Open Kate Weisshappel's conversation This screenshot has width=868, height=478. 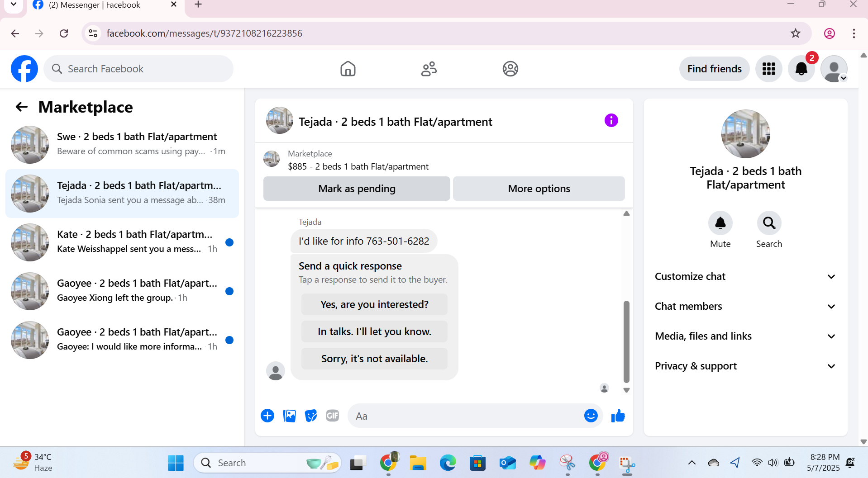tap(122, 242)
